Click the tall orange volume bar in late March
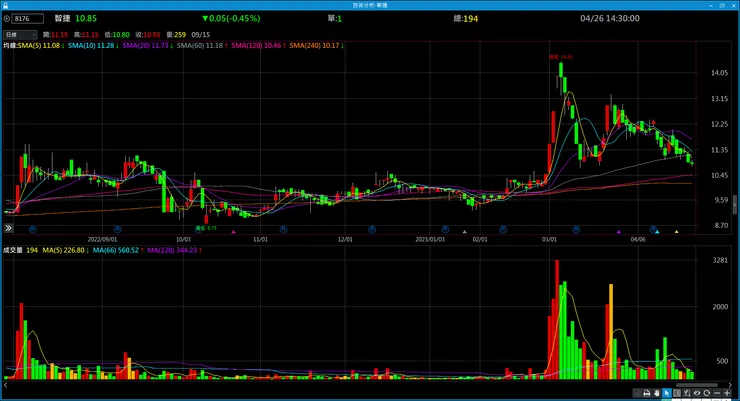The height and width of the screenshot is (401, 740). pos(611,331)
